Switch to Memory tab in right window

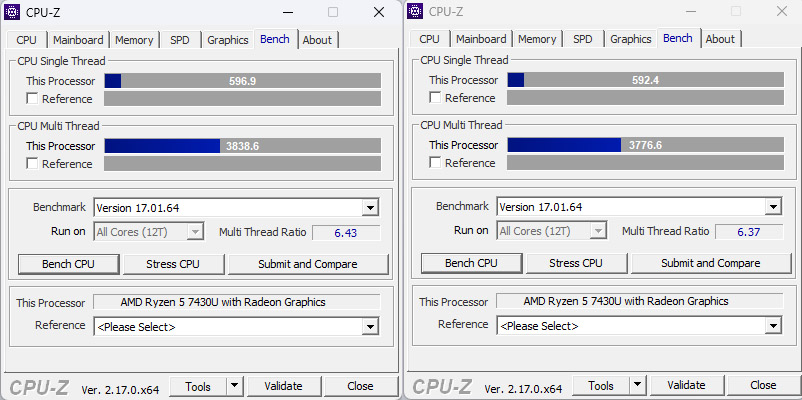(x=537, y=39)
